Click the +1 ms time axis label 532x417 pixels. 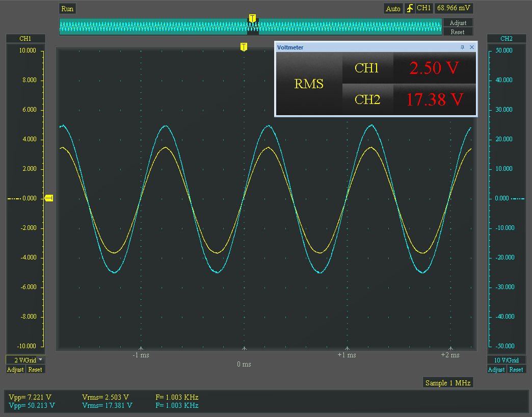click(x=347, y=355)
